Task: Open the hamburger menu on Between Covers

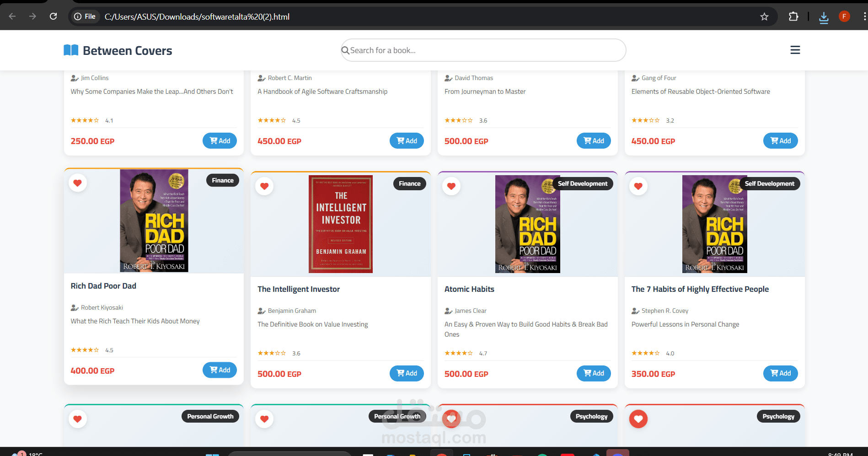Action: (x=795, y=50)
